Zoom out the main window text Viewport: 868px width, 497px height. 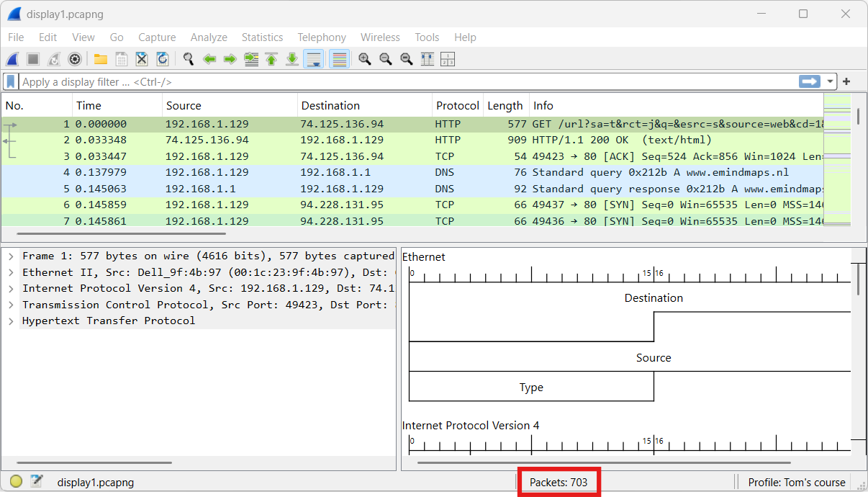tap(386, 59)
